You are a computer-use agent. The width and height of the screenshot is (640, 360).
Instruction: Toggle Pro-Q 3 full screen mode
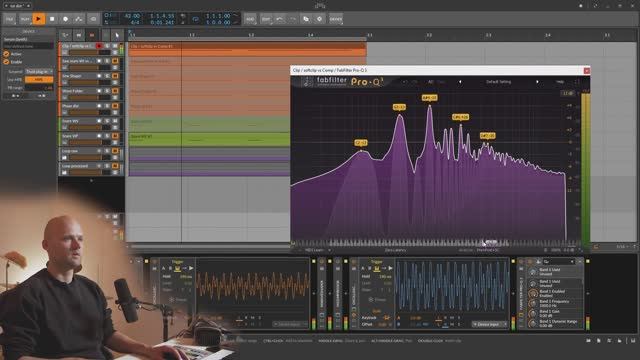pos(577,82)
